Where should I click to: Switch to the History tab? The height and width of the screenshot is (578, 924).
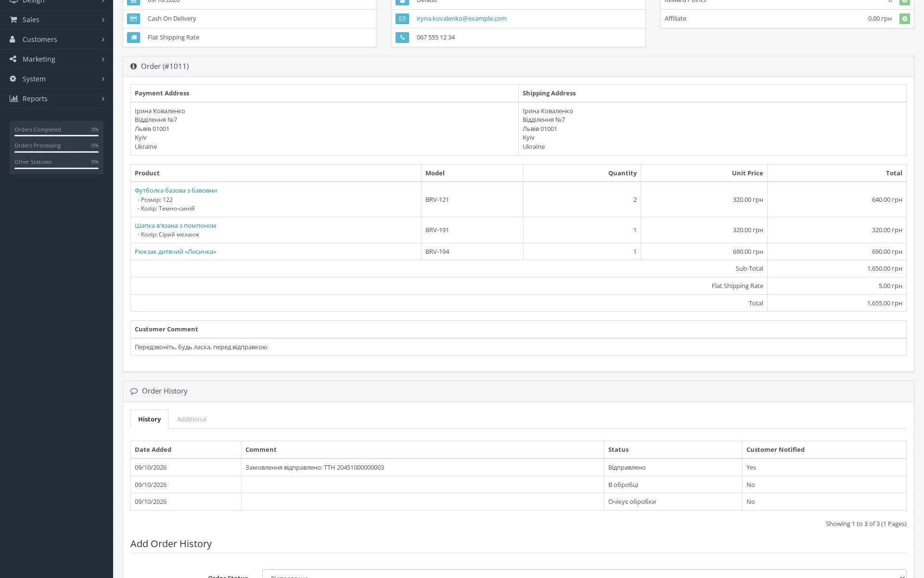click(149, 419)
